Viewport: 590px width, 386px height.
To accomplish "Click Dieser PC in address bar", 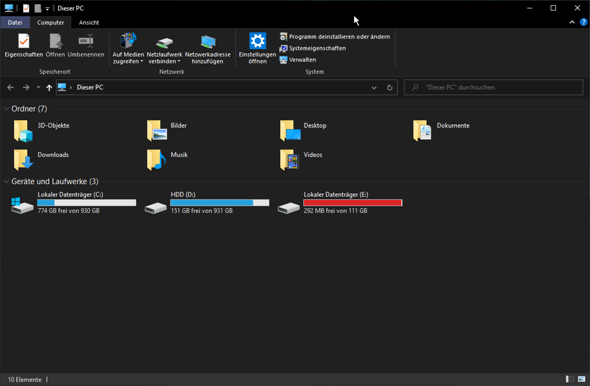I will point(90,87).
